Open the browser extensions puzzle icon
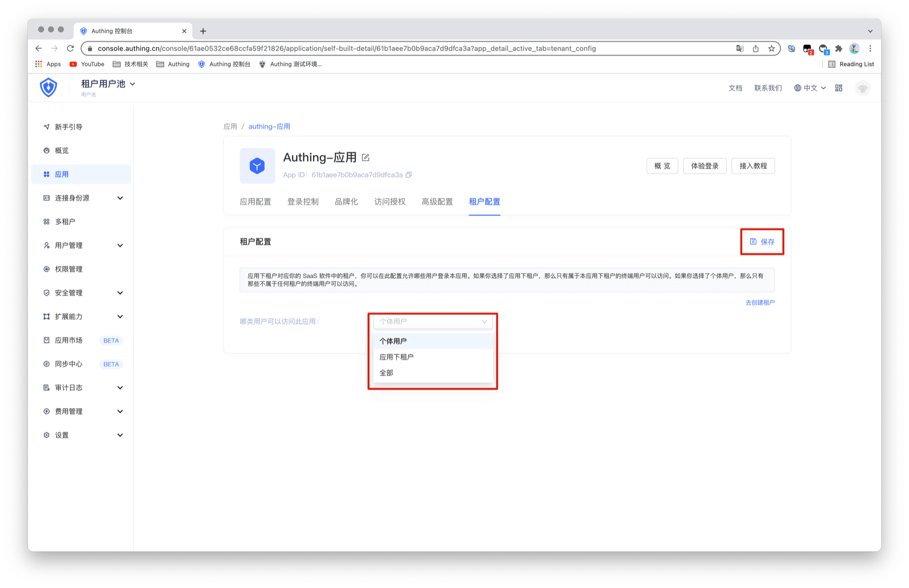 838,48
